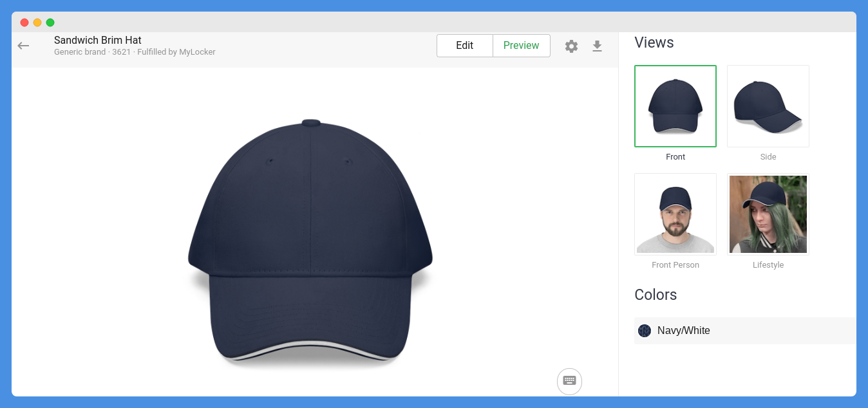Minimize the window with the yellow button

pyautogui.click(x=37, y=23)
